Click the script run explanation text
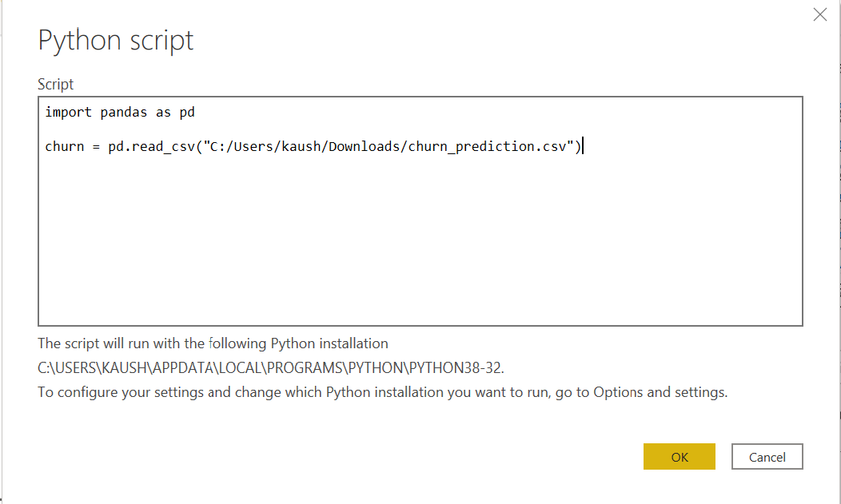This screenshot has width=841, height=504. 213,343
